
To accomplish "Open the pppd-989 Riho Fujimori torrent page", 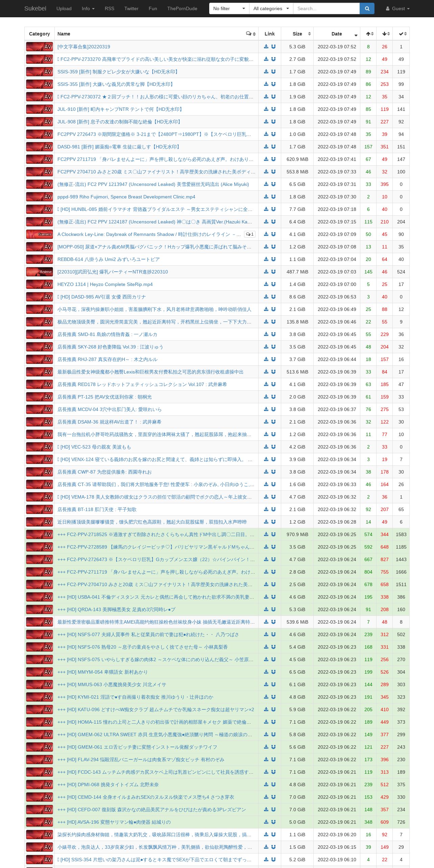I will (126, 197).
